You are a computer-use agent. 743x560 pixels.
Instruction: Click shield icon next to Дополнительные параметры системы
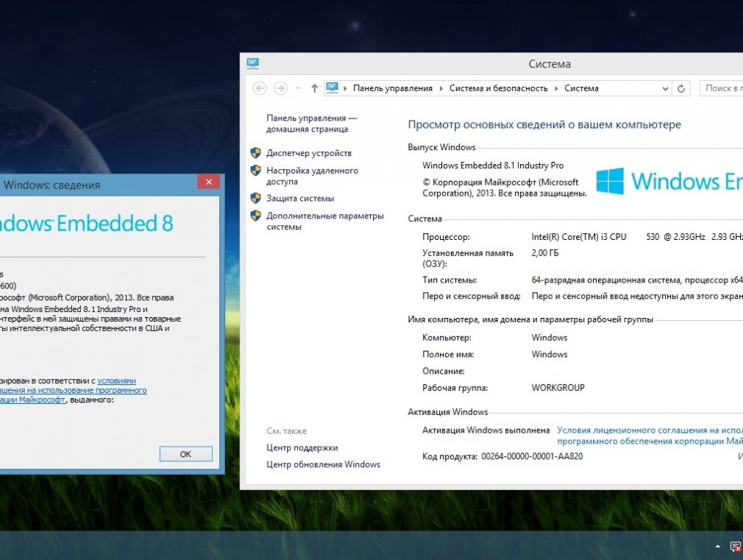pos(256,216)
